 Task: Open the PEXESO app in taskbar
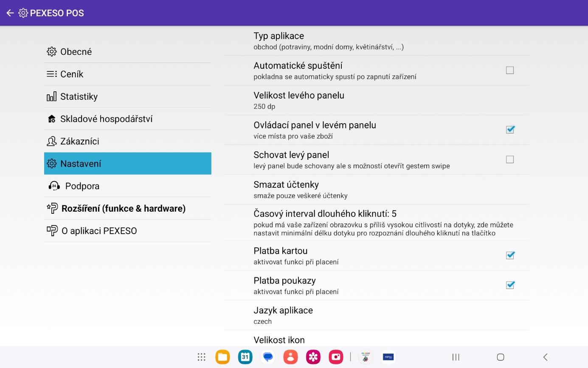(x=365, y=357)
